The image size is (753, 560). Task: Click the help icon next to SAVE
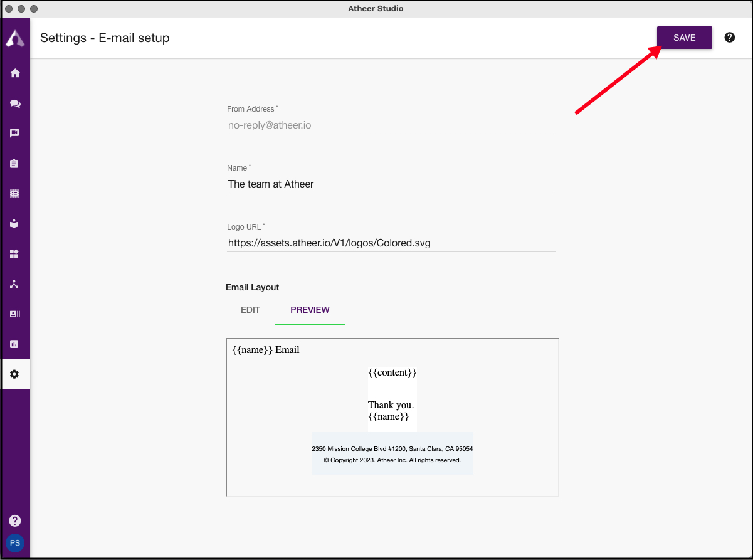(730, 38)
